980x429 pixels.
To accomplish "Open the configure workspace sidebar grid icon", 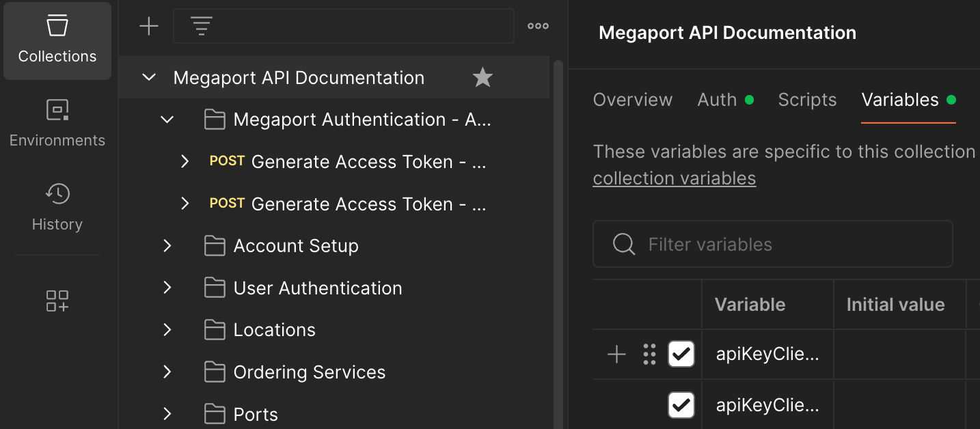I will (x=57, y=301).
